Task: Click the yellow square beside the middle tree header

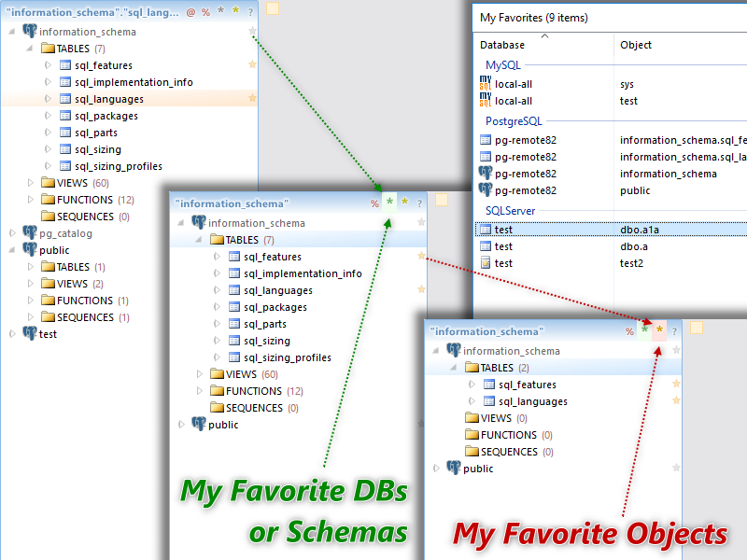Action: [442, 200]
